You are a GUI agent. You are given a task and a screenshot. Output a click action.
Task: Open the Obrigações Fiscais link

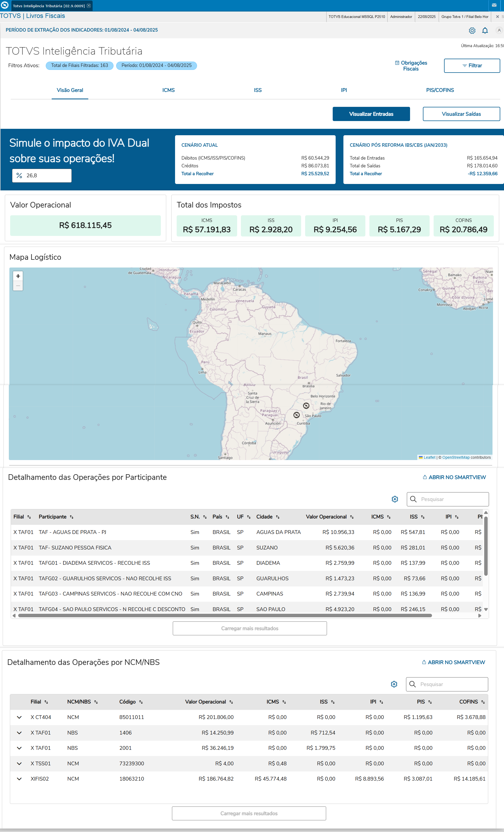(x=411, y=66)
